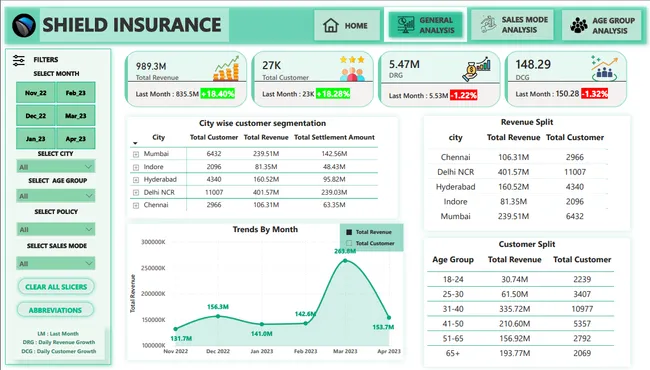Image resolution: width=650 pixels, height=370 pixels.
Task: Toggle the Jan_23 month slicer
Action: 35,138
